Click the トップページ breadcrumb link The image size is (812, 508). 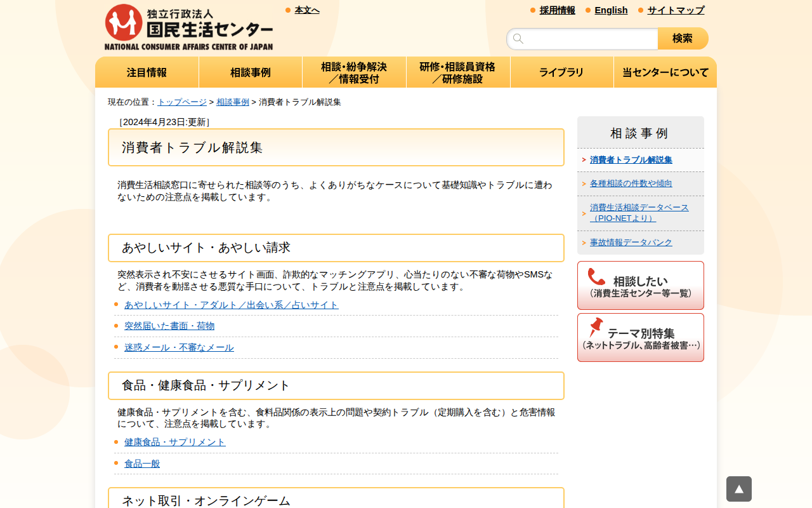point(182,102)
